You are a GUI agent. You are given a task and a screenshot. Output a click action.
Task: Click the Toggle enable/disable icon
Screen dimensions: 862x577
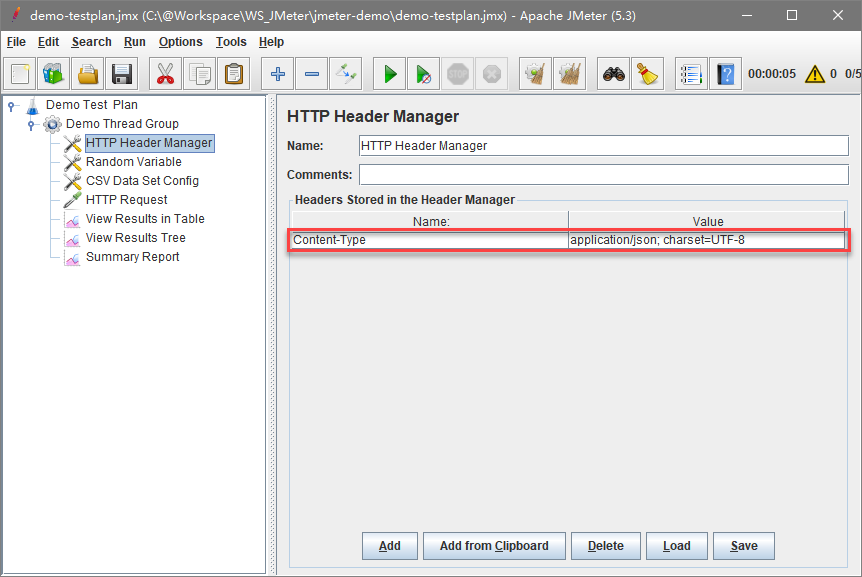(346, 74)
